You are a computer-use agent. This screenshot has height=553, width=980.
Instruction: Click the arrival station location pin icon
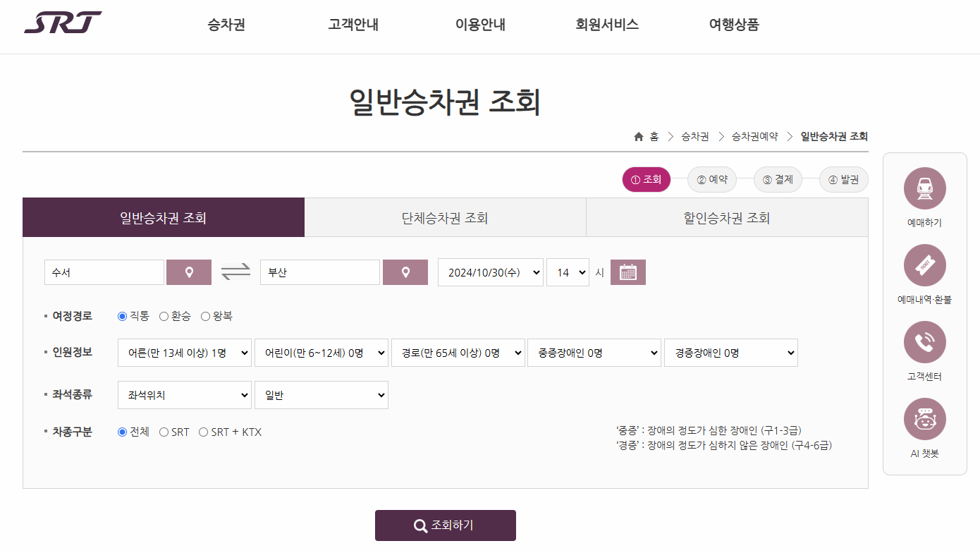405,272
